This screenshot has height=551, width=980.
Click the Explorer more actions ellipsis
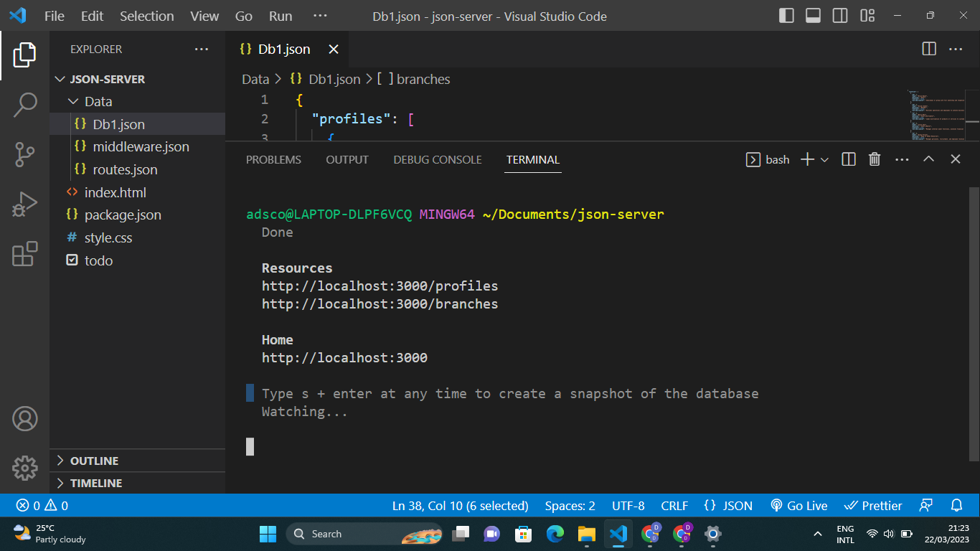click(x=202, y=50)
